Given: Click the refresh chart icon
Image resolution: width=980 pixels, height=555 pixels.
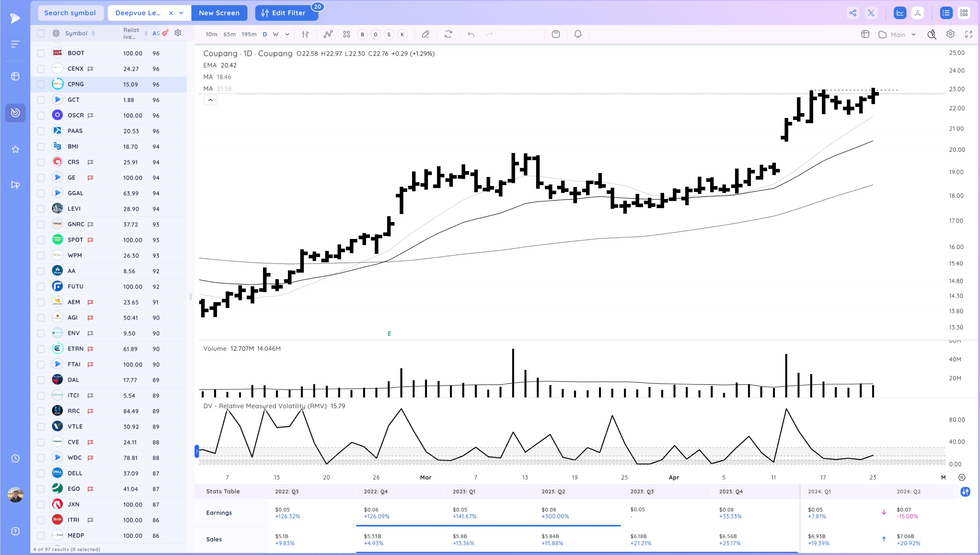Looking at the screenshot, I should (448, 34).
